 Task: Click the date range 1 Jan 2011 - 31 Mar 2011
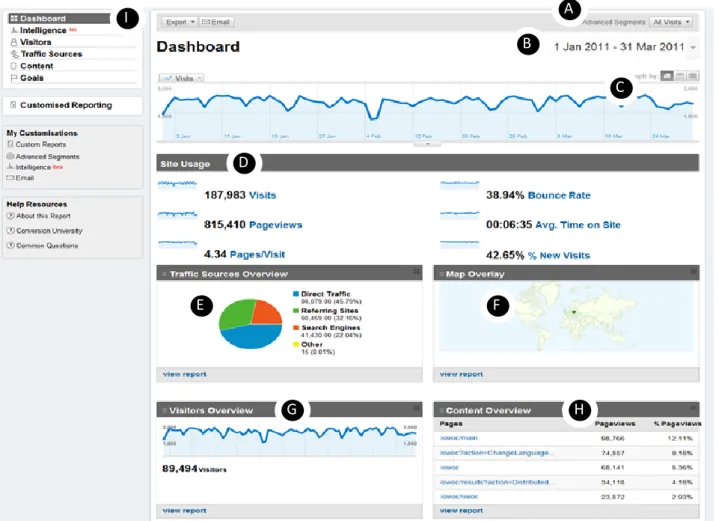[619, 47]
